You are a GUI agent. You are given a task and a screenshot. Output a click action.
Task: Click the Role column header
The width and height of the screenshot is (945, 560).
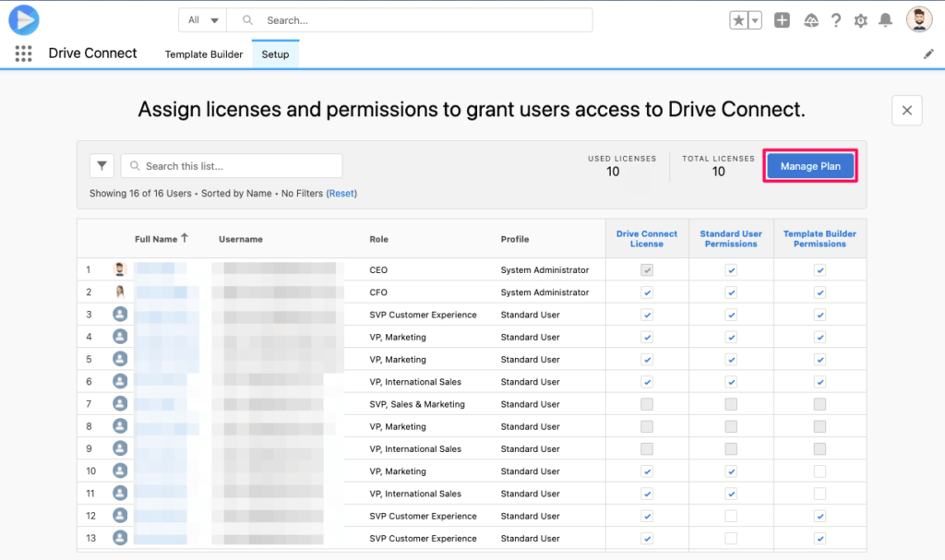pos(378,239)
